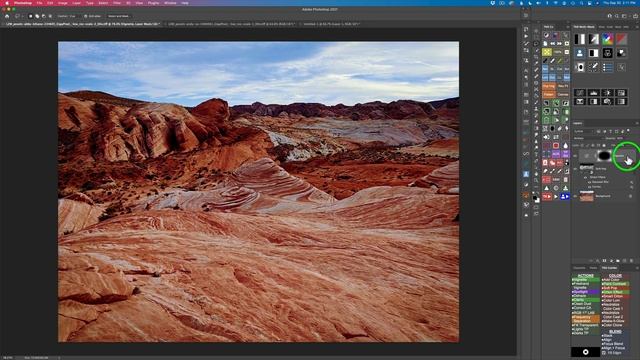Click the color wheel mask icon in TK9 Multi-Mask
The image size is (640, 360).
(x=607, y=39)
